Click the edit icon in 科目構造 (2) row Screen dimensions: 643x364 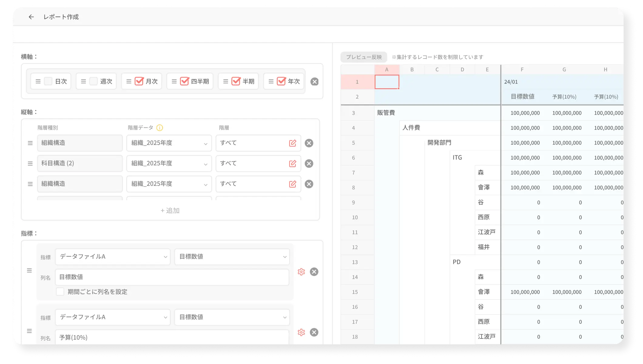point(292,163)
